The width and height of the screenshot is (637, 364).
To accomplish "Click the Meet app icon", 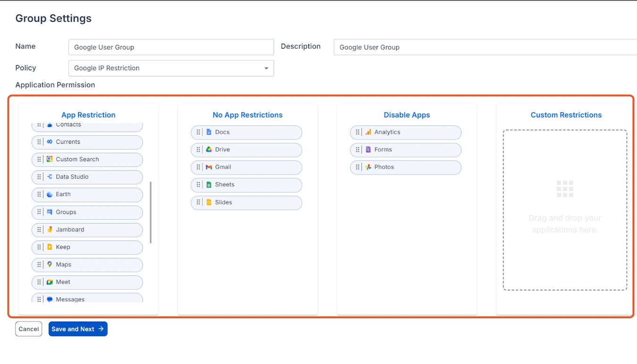I will 50,282.
